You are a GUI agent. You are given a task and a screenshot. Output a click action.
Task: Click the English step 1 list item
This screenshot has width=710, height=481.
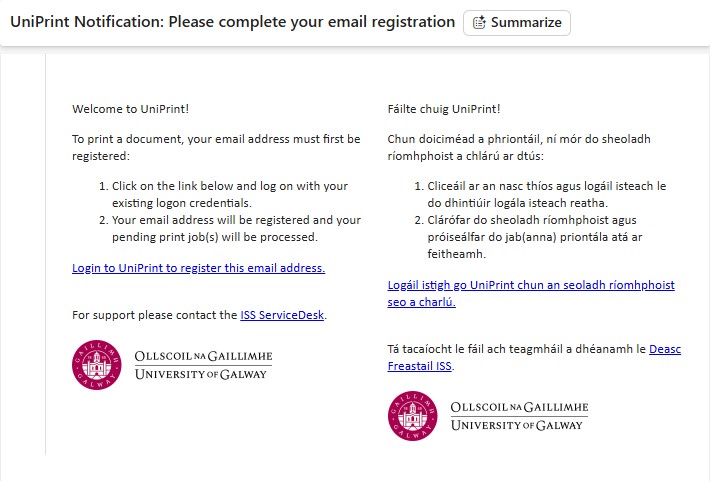[229, 194]
